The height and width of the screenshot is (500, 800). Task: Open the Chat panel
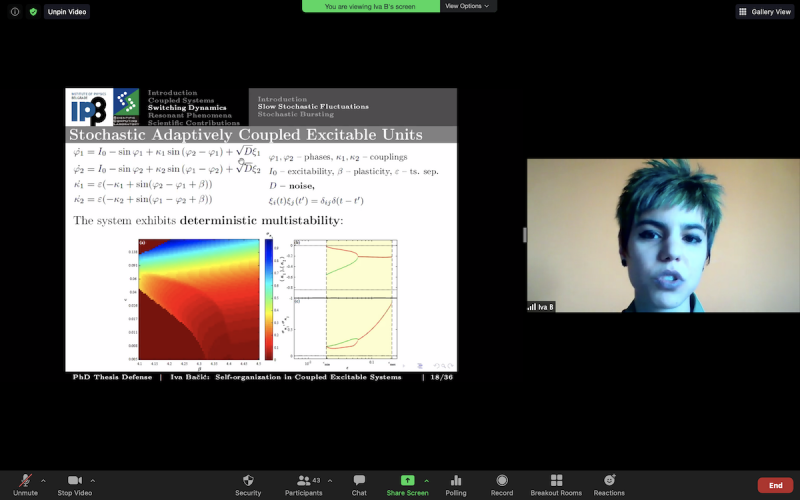pyautogui.click(x=359, y=484)
